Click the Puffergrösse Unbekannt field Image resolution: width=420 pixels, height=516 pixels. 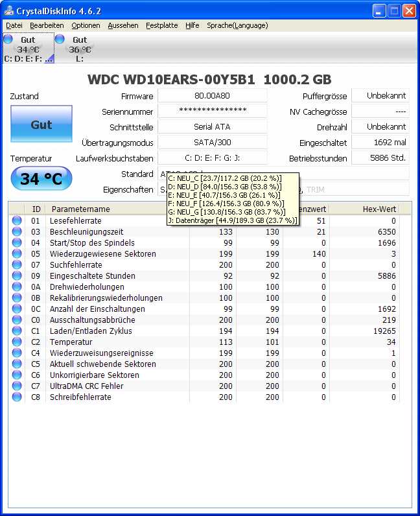coord(380,96)
